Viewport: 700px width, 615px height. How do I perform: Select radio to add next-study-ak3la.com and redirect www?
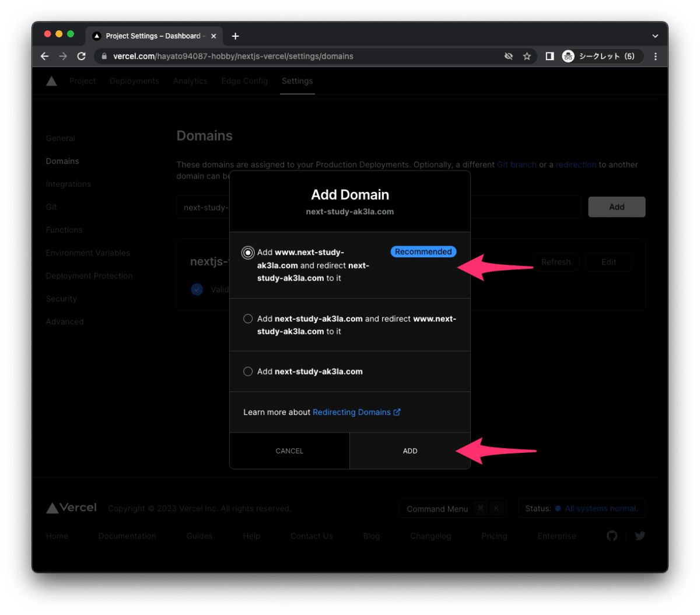[x=248, y=319]
